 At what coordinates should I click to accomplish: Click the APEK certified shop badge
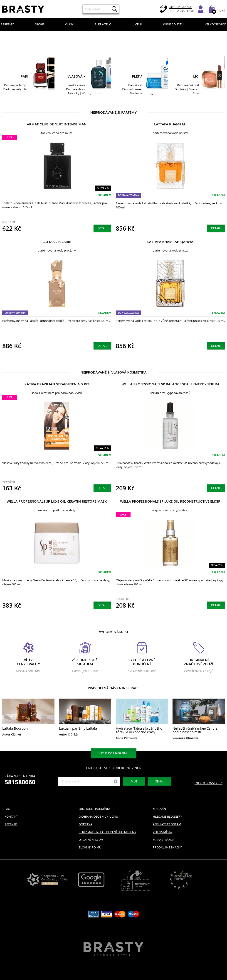pyautogui.click(x=136, y=880)
